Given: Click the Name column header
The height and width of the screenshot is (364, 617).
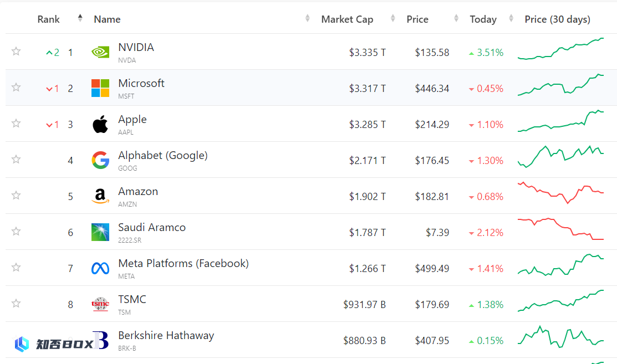Looking at the screenshot, I should pos(107,19).
